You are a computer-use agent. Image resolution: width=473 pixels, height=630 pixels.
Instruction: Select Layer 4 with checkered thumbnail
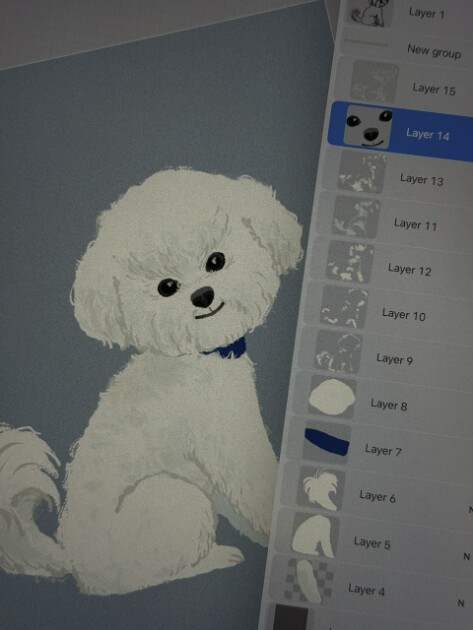click(370, 583)
